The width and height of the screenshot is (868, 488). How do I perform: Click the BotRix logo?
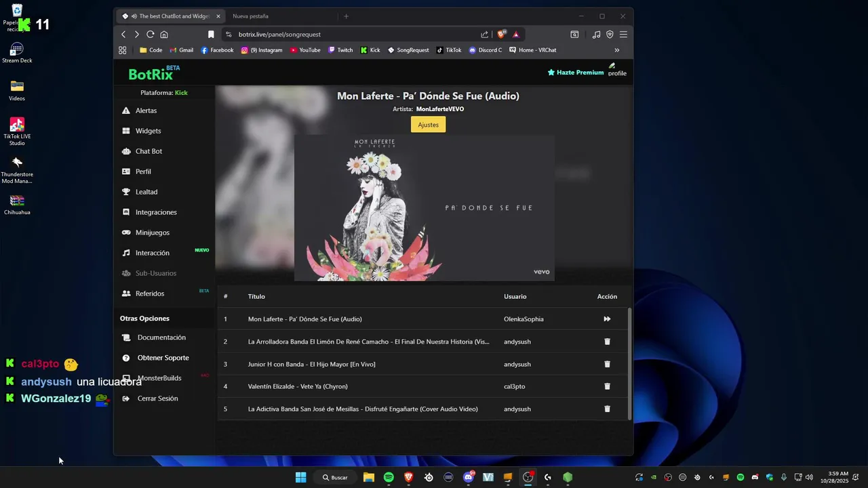click(x=154, y=73)
